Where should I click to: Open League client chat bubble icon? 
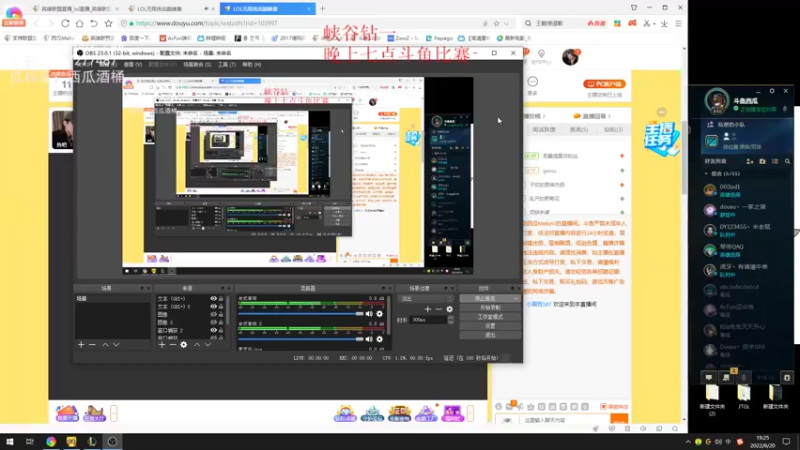(709, 378)
